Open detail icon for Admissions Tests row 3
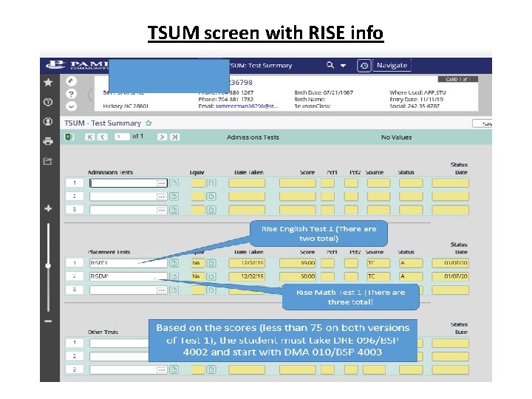532x399 pixels. pos(174,210)
